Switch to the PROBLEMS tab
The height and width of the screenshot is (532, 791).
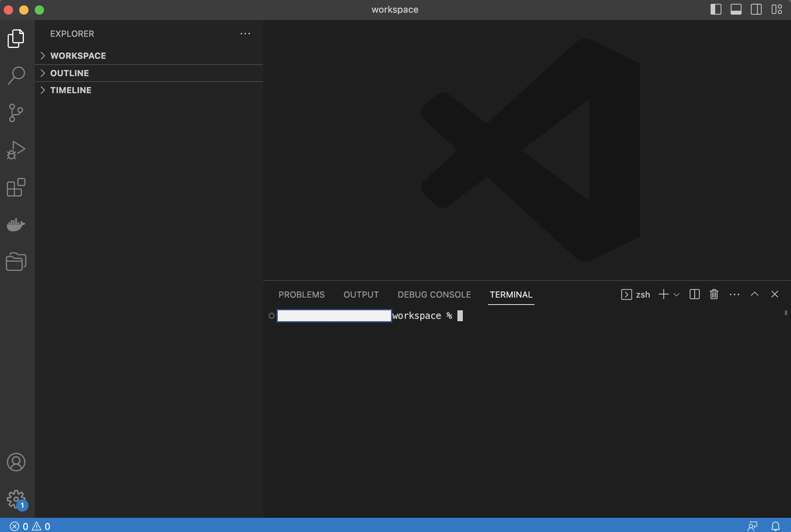301,294
